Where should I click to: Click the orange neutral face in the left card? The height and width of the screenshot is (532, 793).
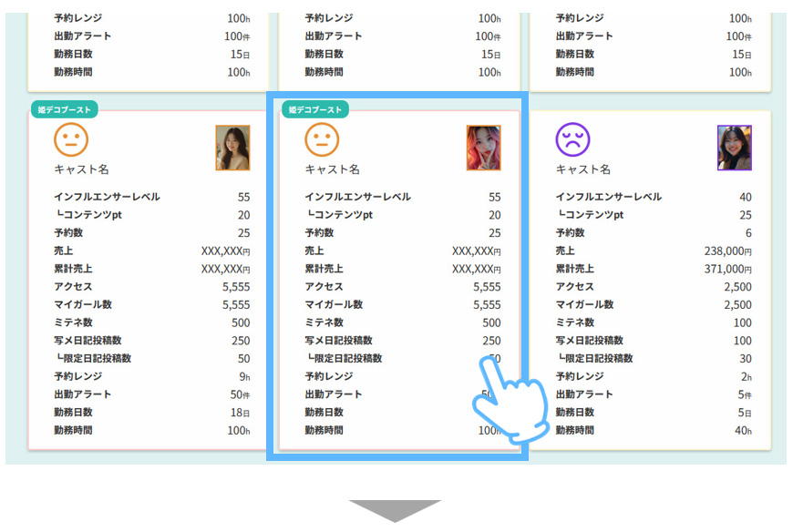tap(70, 139)
